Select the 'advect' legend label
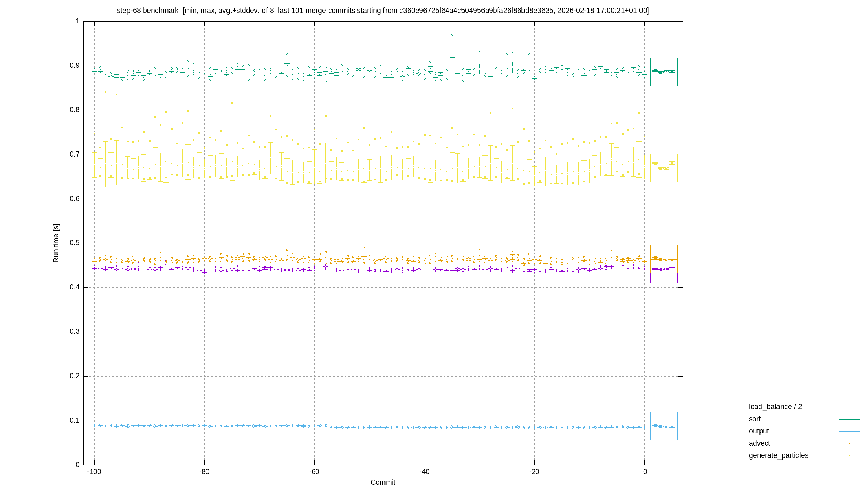868x488 pixels. click(x=759, y=443)
